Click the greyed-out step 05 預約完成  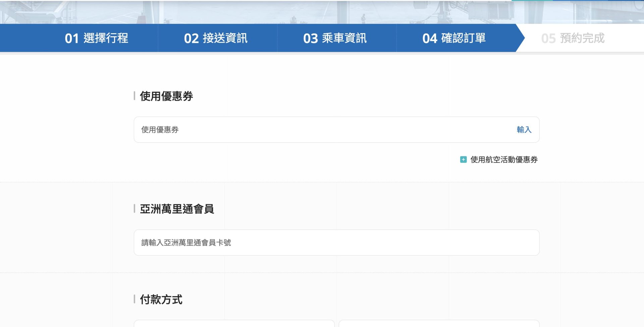click(573, 38)
